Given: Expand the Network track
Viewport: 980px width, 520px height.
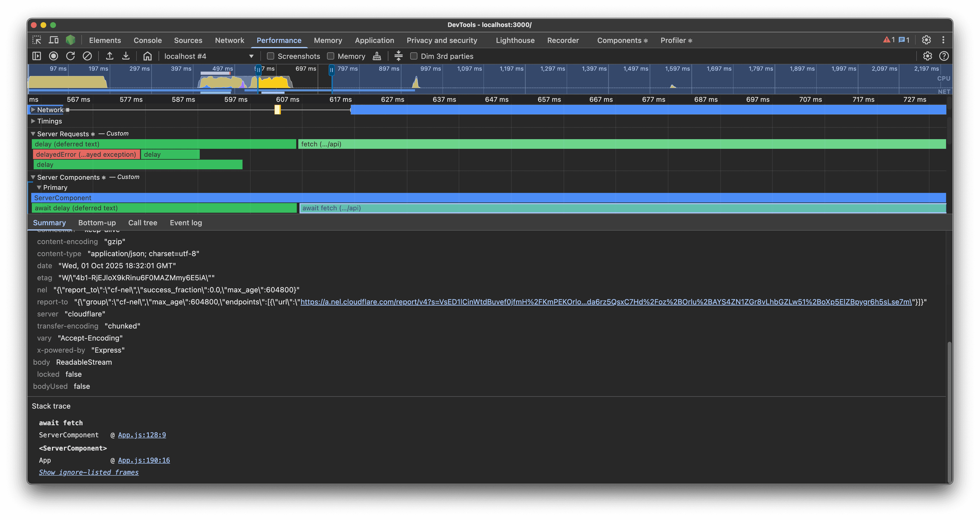Looking at the screenshot, I should 33,110.
